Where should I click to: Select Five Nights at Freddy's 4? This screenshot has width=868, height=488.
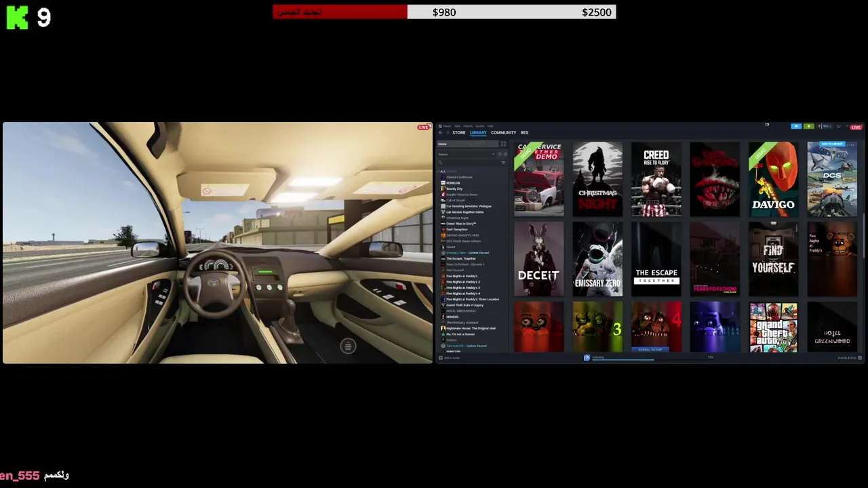[462, 293]
